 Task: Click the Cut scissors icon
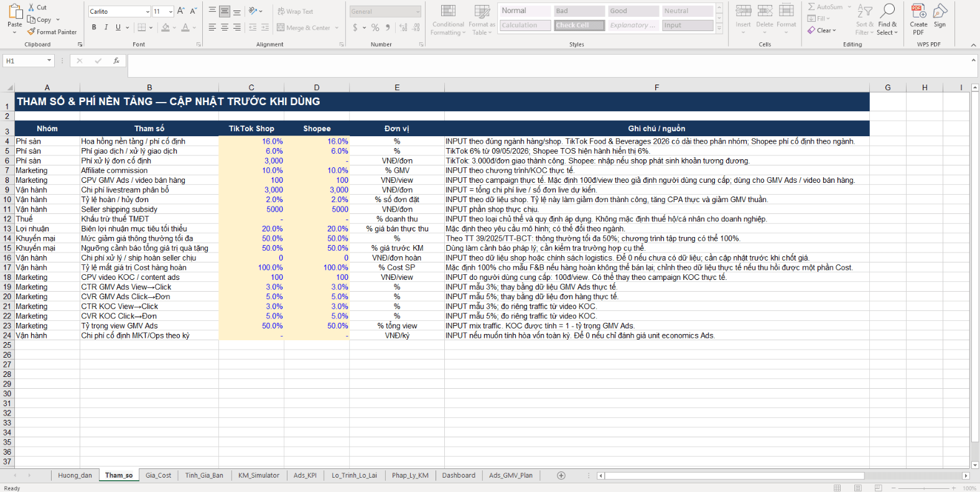31,7
